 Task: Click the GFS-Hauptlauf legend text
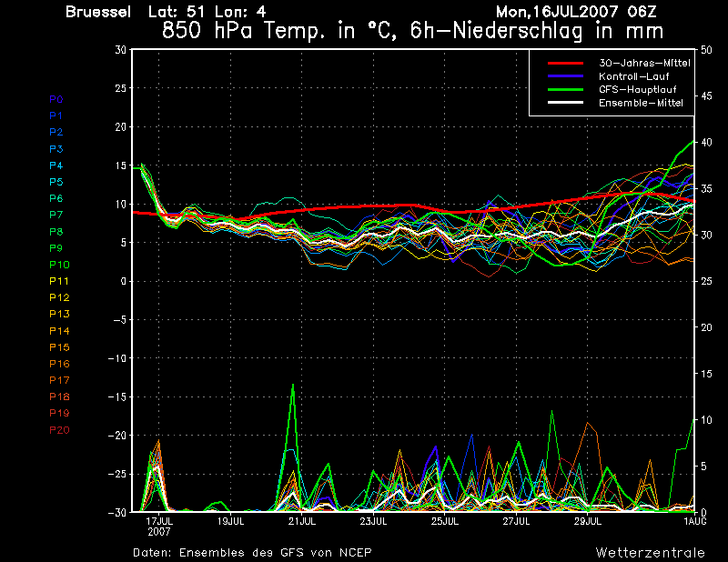click(638, 89)
